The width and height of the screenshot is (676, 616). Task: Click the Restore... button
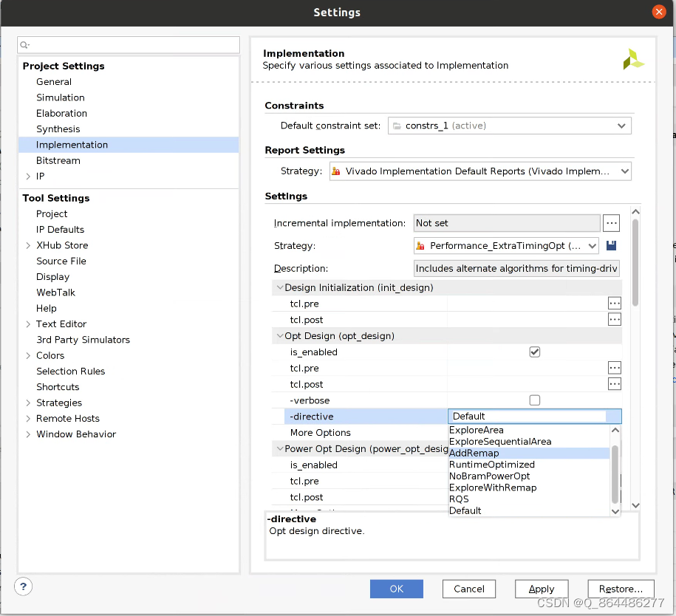pos(621,589)
